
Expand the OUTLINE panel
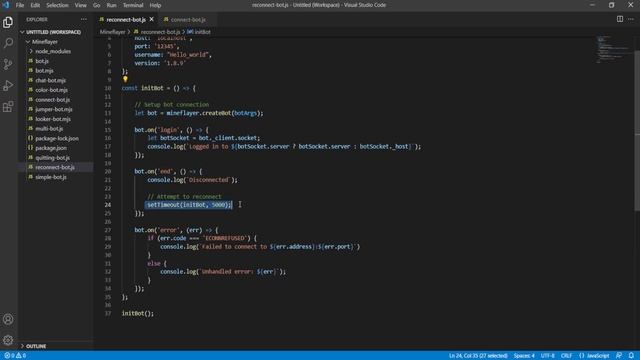click(x=36, y=346)
